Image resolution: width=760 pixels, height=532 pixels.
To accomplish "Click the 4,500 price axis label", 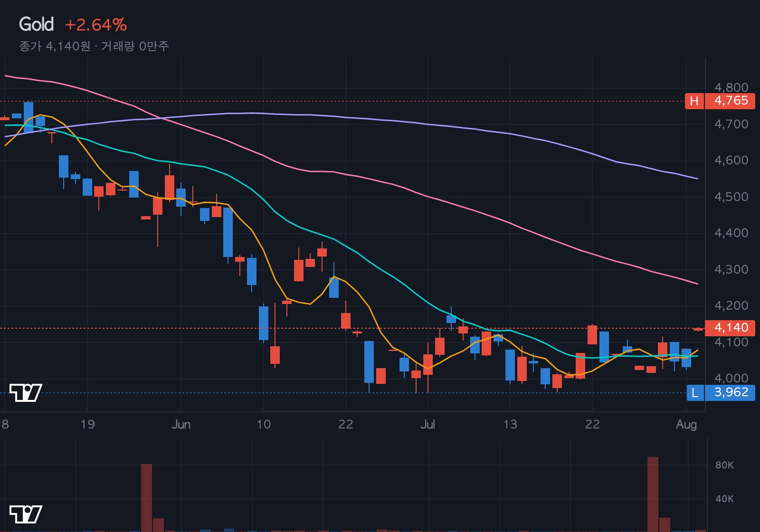I will point(731,197).
